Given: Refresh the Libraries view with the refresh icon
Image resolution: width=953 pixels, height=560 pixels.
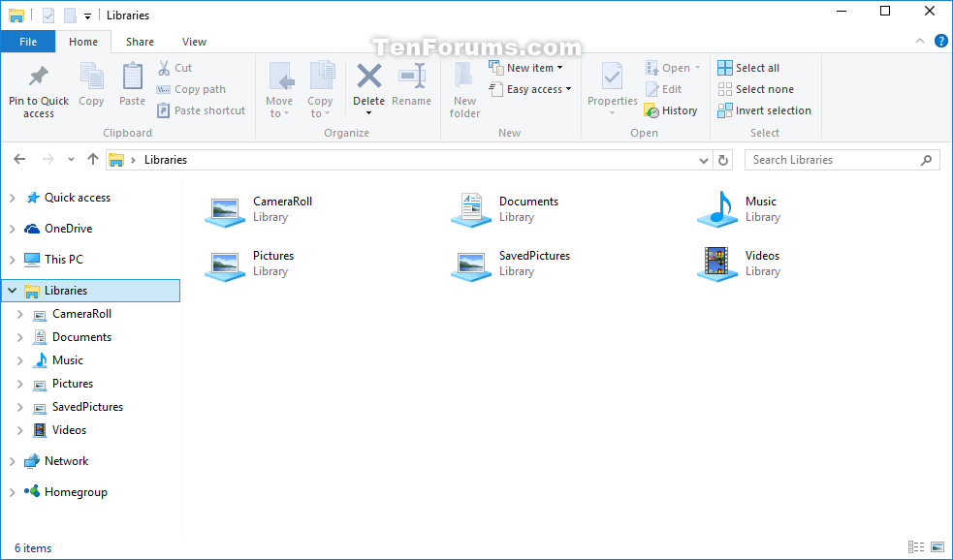Looking at the screenshot, I should coord(723,159).
